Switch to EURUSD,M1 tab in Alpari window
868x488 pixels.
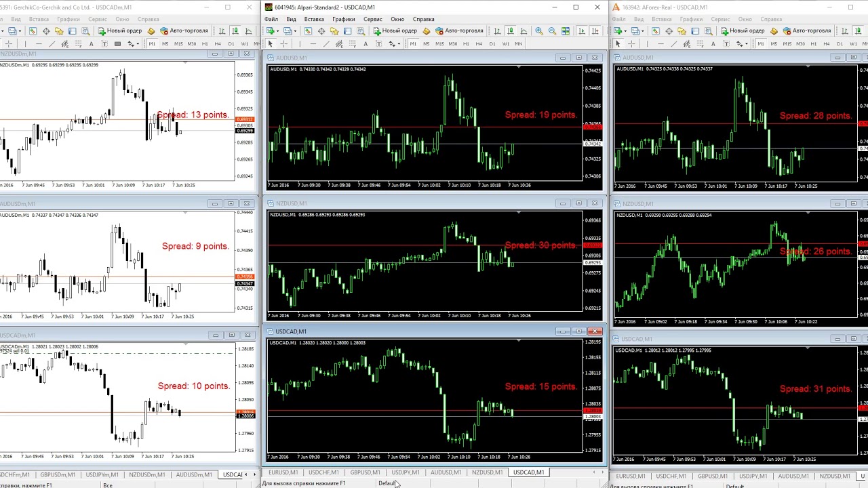283,472
